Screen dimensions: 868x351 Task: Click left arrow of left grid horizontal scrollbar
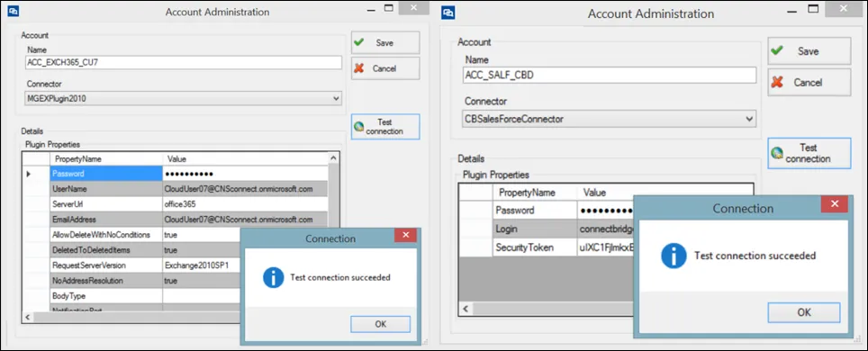(28, 317)
